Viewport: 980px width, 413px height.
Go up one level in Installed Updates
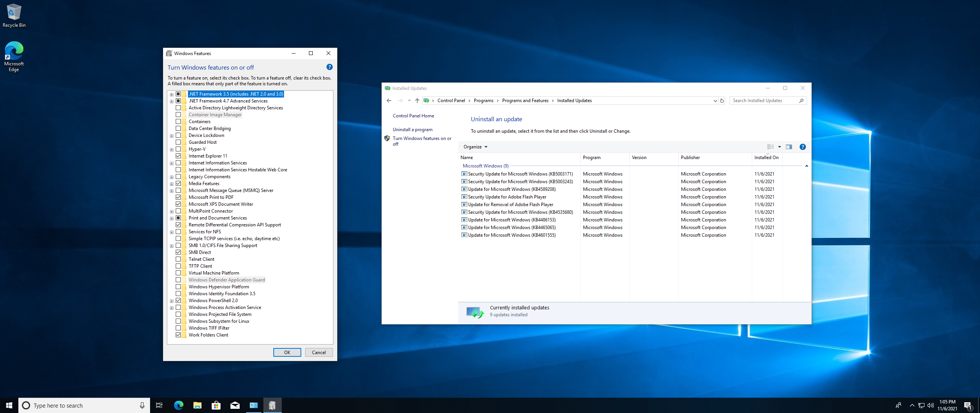tap(417, 101)
